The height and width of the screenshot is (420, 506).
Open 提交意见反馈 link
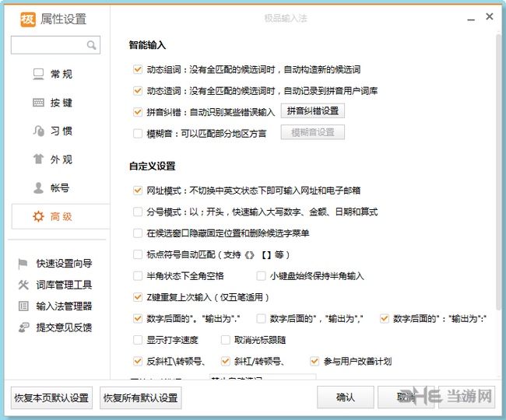point(64,327)
